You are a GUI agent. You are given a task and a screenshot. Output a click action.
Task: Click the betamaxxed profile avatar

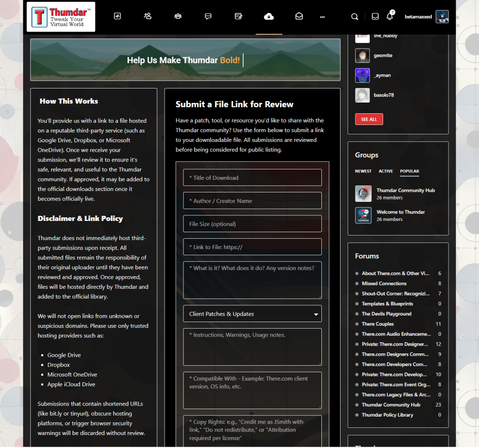[x=442, y=16]
